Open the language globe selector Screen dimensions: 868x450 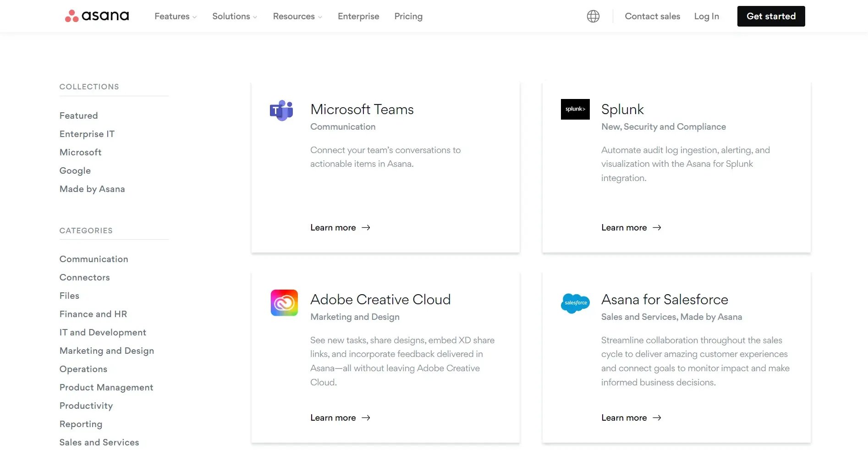pyautogui.click(x=593, y=16)
